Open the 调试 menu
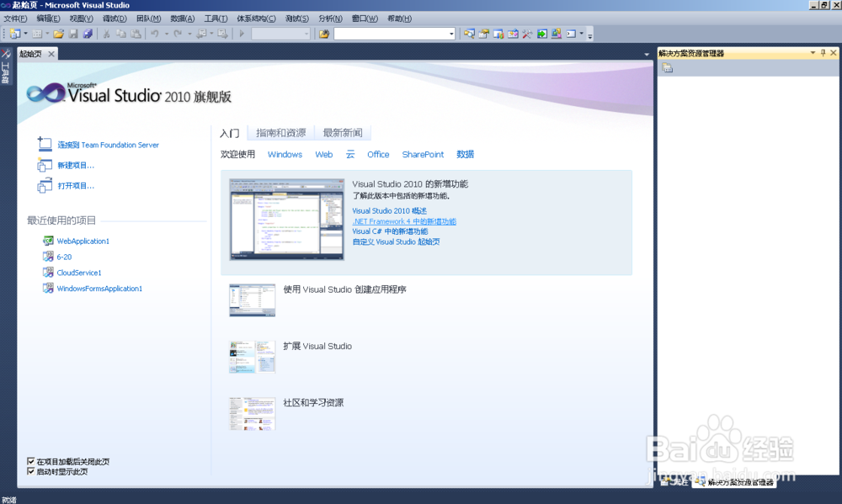Screen dimensions: 842x504 tap(115, 18)
